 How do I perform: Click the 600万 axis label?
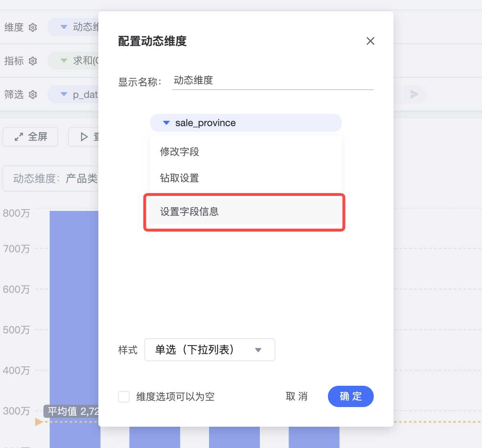tap(16, 289)
